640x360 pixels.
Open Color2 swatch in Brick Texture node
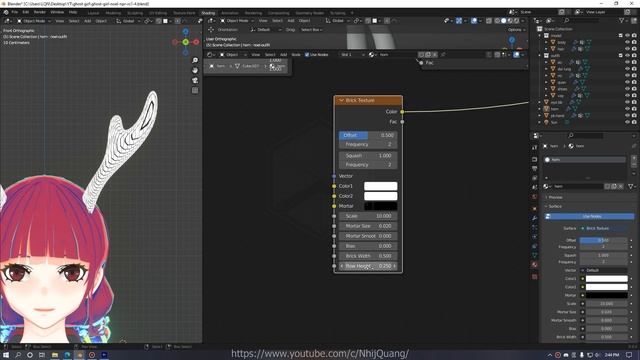coord(380,196)
